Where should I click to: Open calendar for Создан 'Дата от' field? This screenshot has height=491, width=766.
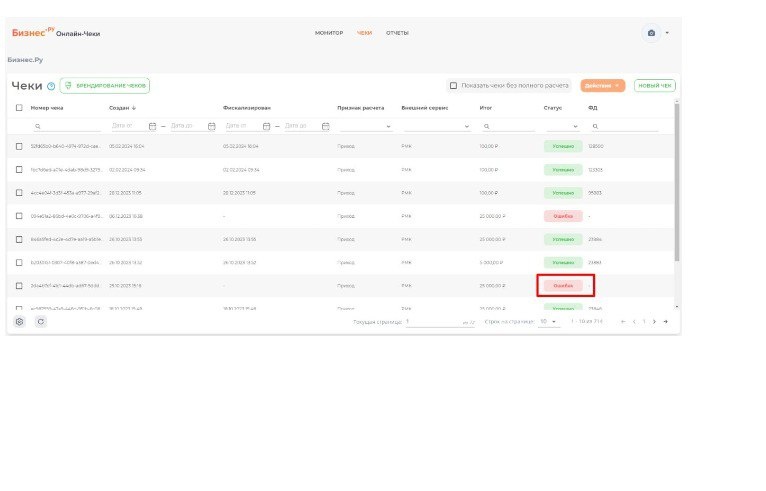pyautogui.click(x=152, y=127)
